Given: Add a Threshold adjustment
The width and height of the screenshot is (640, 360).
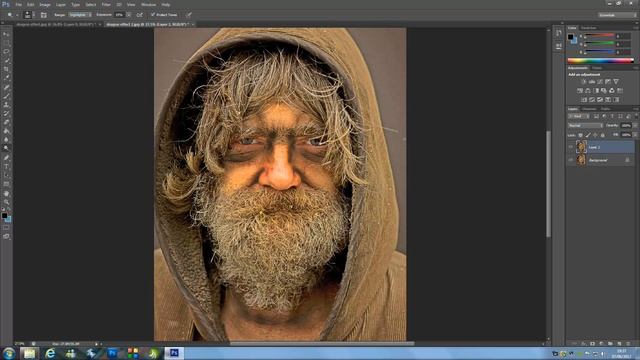Looking at the screenshot, I should 600,100.
